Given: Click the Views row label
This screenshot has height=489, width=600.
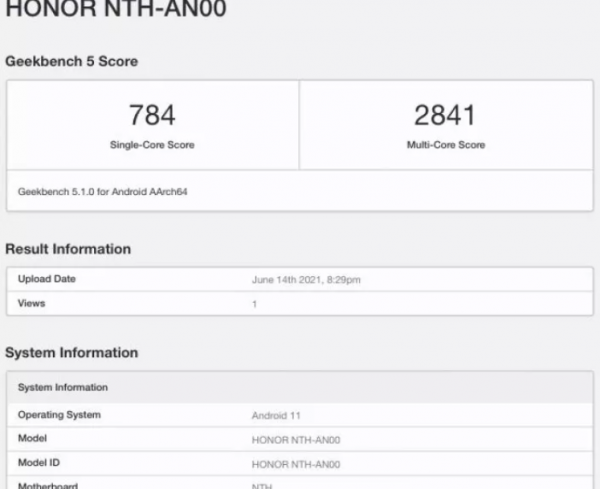Looking at the screenshot, I should click(31, 303).
